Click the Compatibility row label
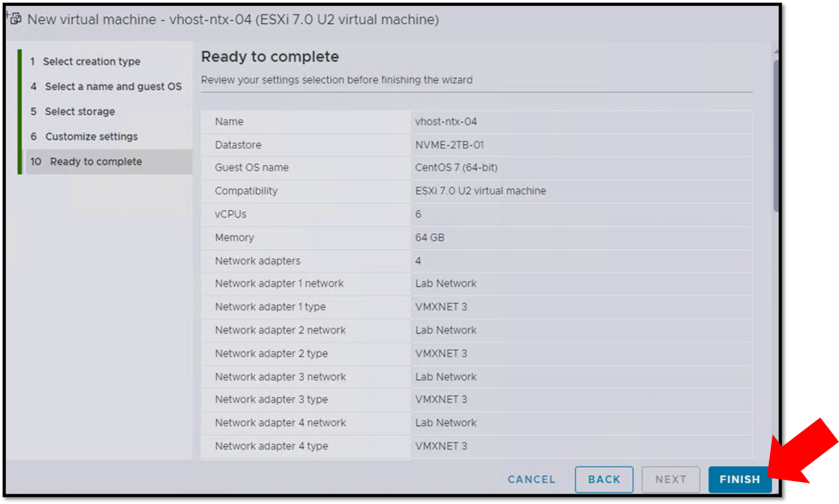 point(246,191)
